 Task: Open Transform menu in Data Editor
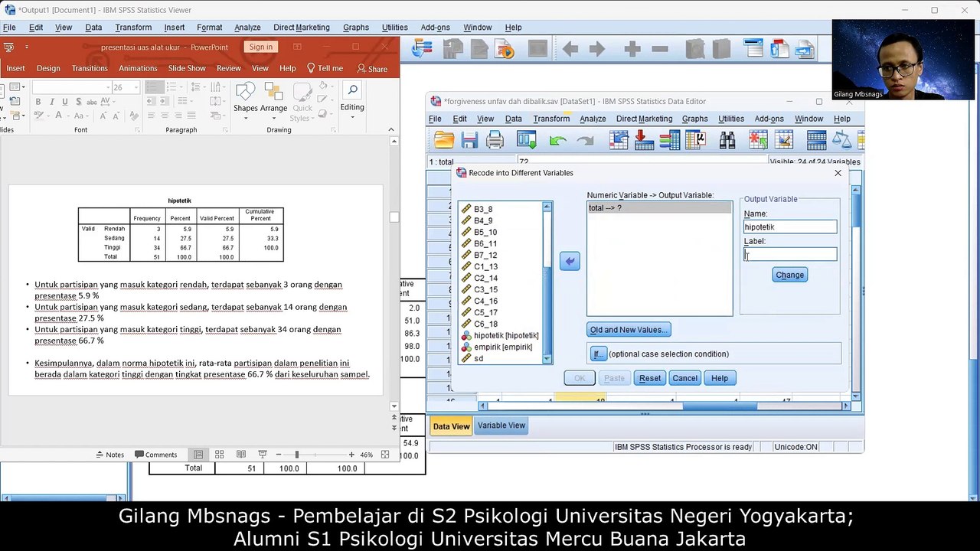click(551, 119)
